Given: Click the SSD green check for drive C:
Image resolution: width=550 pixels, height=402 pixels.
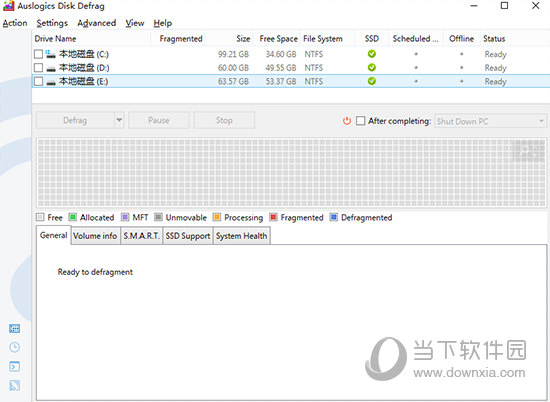Looking at the screenshot, I should [372, 54].
